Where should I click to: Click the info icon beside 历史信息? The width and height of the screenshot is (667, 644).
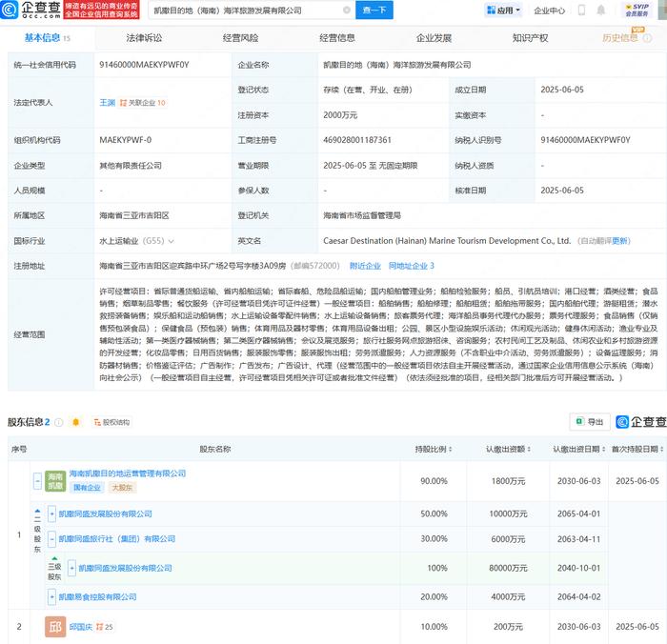(x=647, y=38)
